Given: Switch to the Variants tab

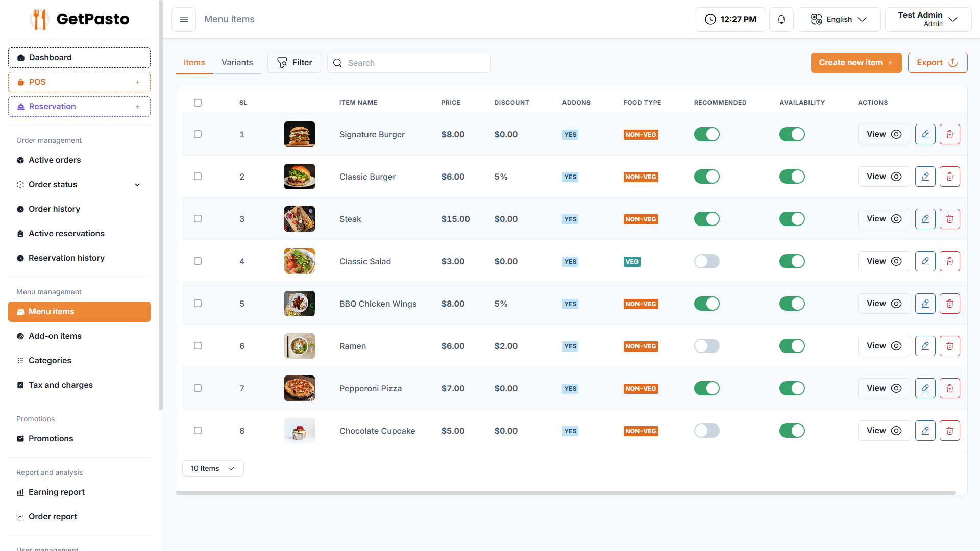Looking at the screenshot, I should [237, 63].
